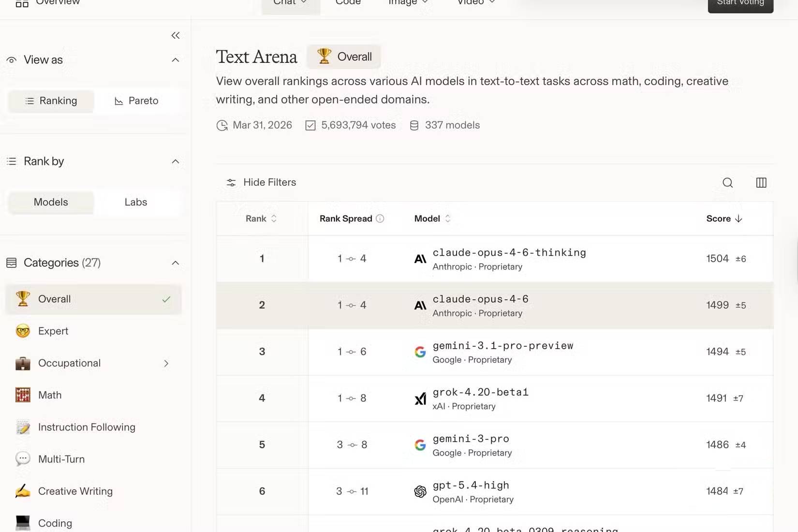Toggle ranking to Labs
798x532 pixels.
click(135, 202)
